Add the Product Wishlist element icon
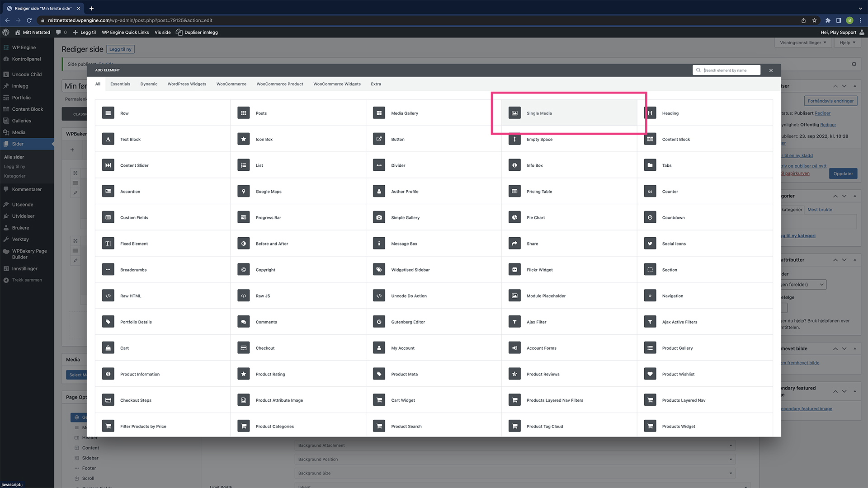This screenshot has width=868, height=488. point(650,374)
